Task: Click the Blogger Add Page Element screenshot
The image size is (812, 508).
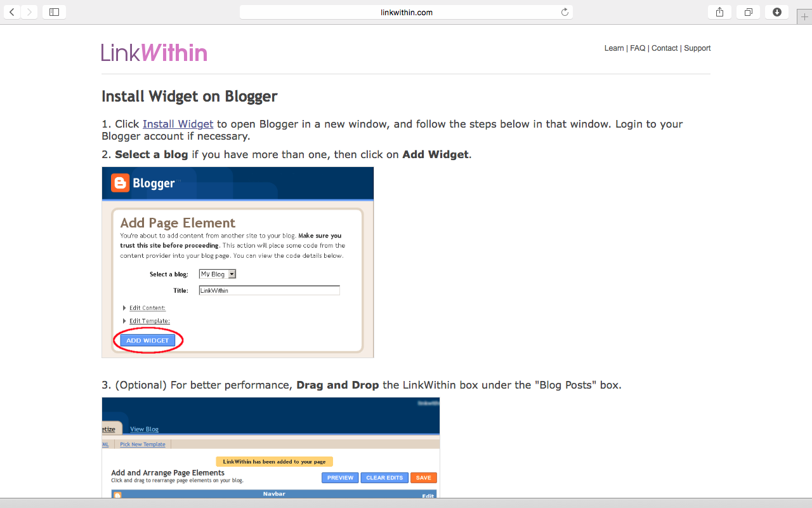Action: [x=238, y=262]
